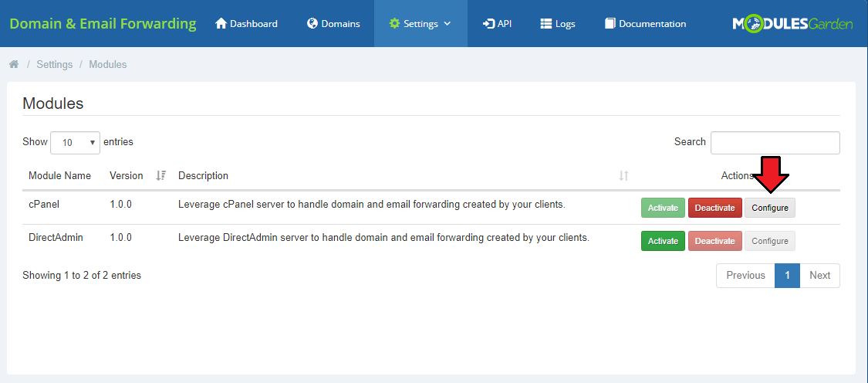Screen dimensions: 868x383
Task: Select the DirectAdmin module name cell
Action: [x=56, y=238]
